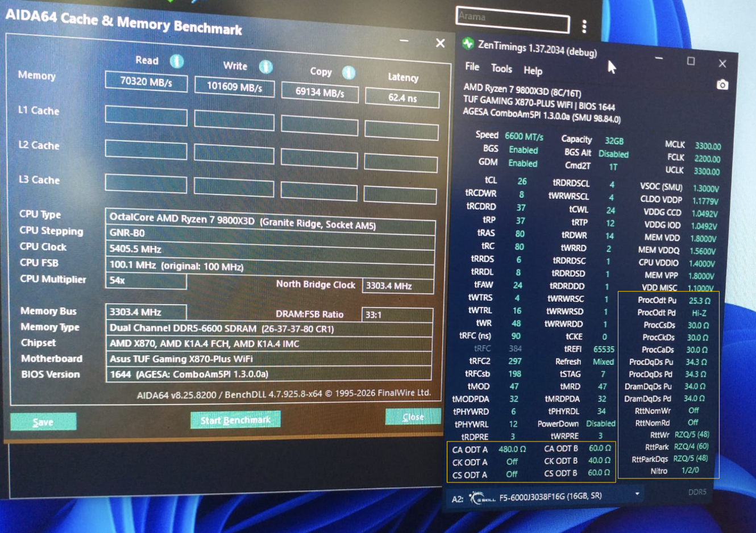Click the tCL value 26
The width and height of the screenshot is (756, 533).
point(522,181)
